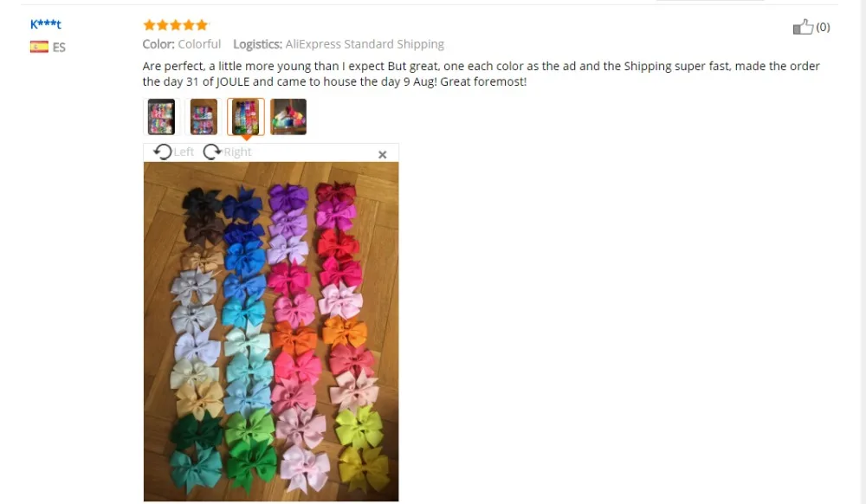Screen dimensions: 866x504
Task: Open the first review photo thumbnail
Action: point(161,117)
